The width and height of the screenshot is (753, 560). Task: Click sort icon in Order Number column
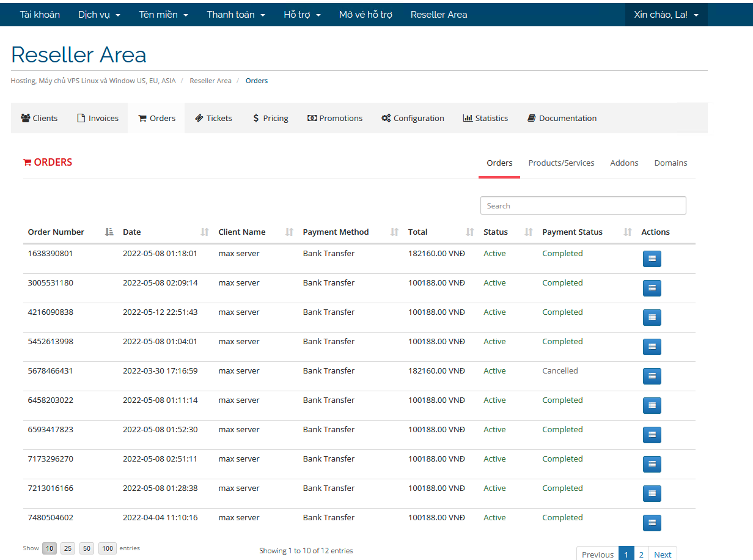tap(109, 232)
